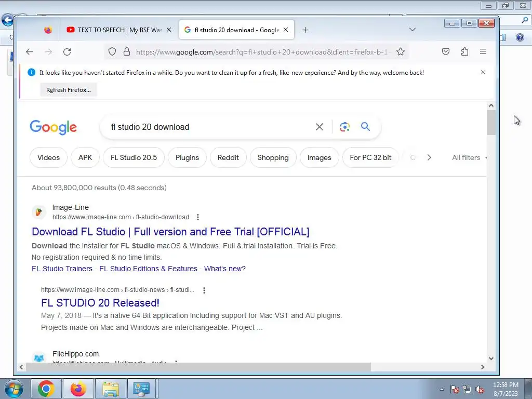Open a new tab with the plus button

pos(305,30)
